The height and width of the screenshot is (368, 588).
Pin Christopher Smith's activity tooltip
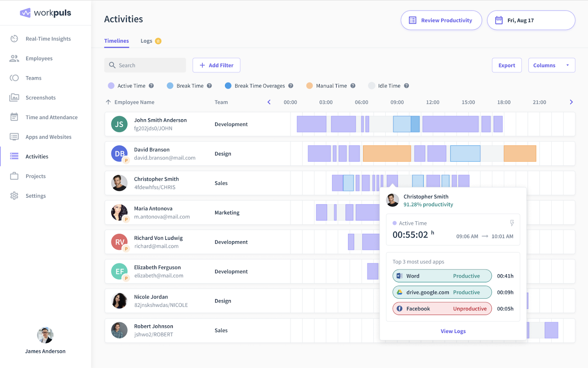[x=512, y=223]
